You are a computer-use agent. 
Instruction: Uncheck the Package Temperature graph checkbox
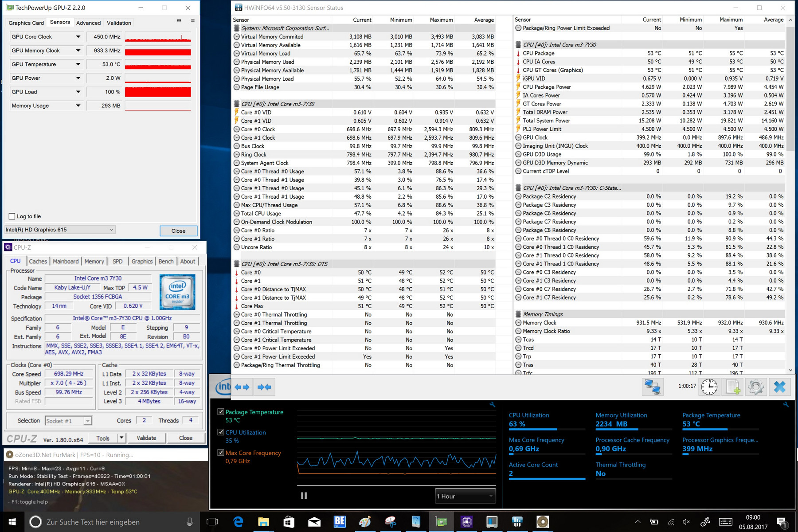(x=220, y=412)
